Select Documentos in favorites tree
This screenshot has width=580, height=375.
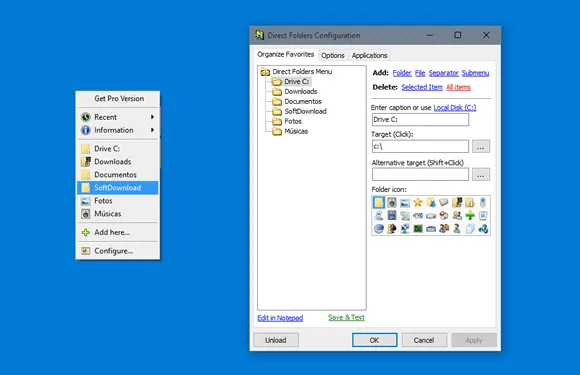tap(303, 101)
